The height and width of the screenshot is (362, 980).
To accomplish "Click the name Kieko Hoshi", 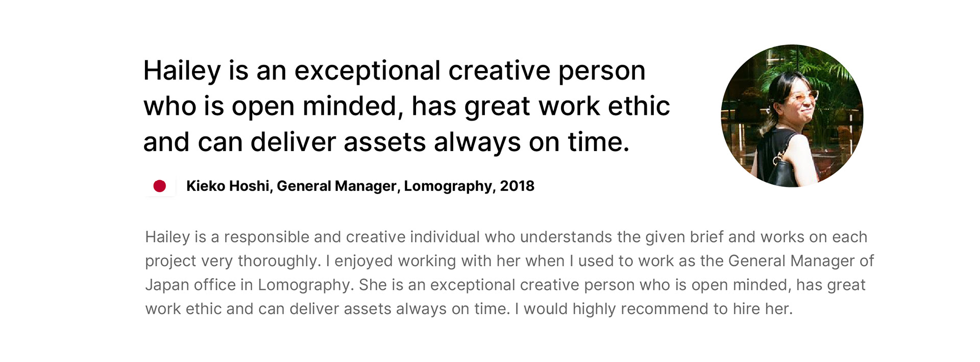I will point(227,186).
